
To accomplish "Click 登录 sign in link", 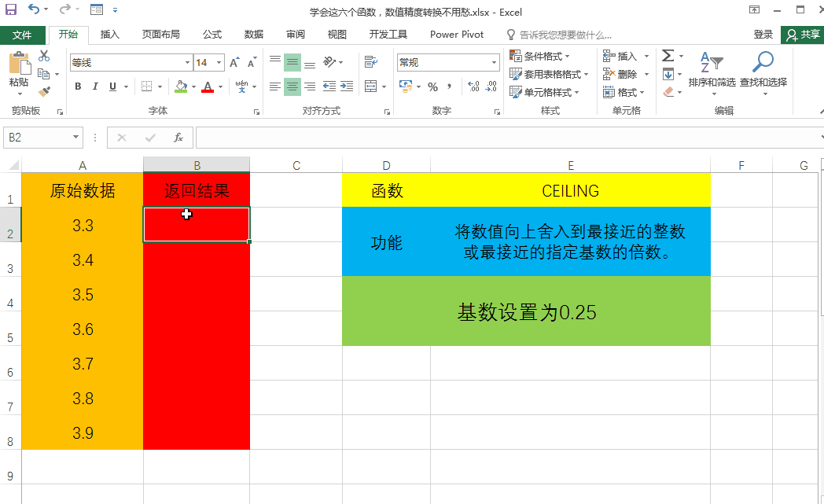I will (x=763, y=35).
